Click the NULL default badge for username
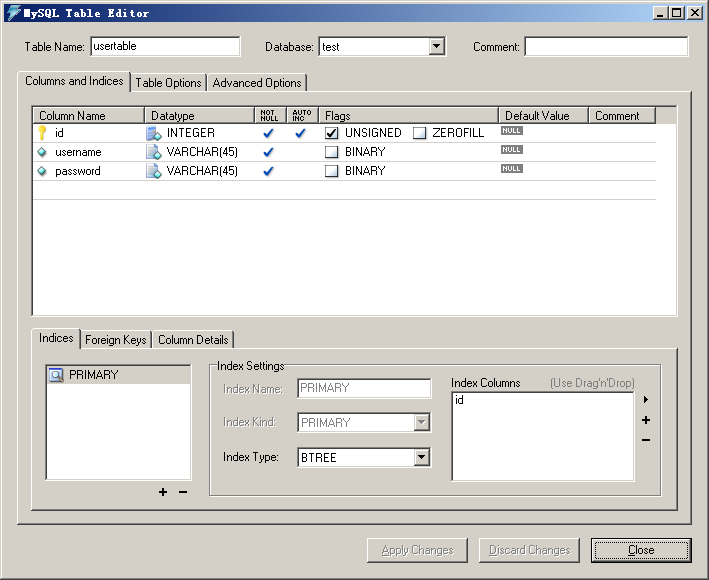 [511, 150]
